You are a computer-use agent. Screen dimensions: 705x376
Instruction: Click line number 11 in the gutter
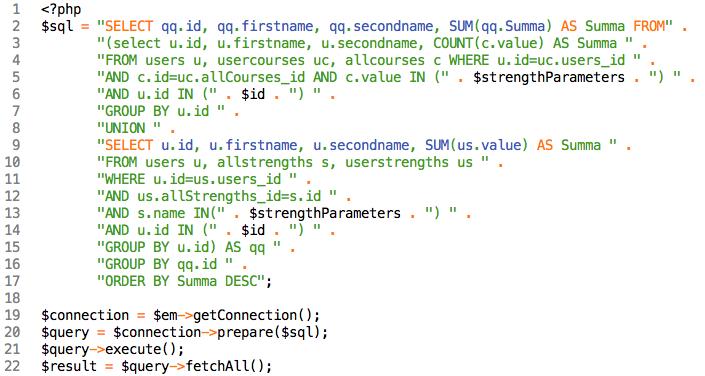click(13, 179)
